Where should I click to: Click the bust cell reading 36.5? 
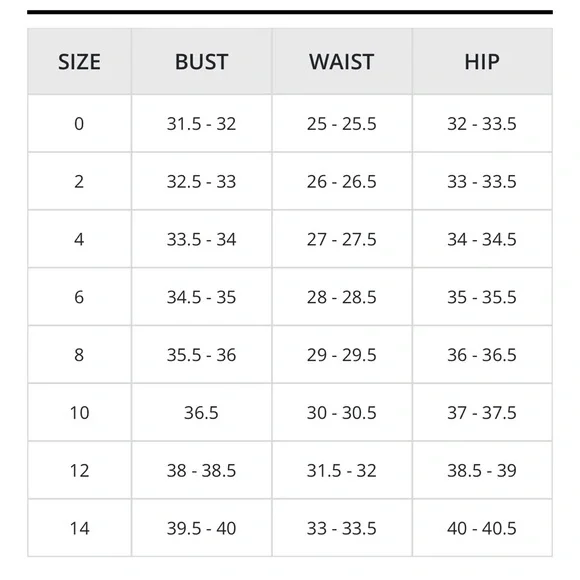coord(201,412)
